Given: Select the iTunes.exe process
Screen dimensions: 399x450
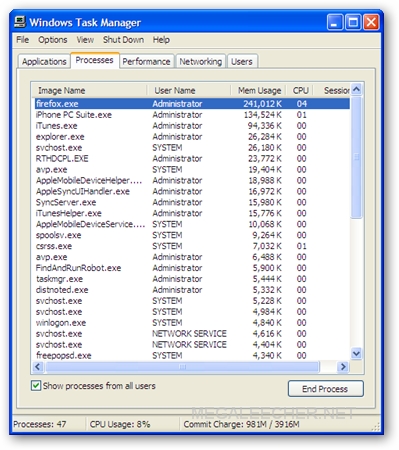Looking at the screenshot, I should (192, 126).
